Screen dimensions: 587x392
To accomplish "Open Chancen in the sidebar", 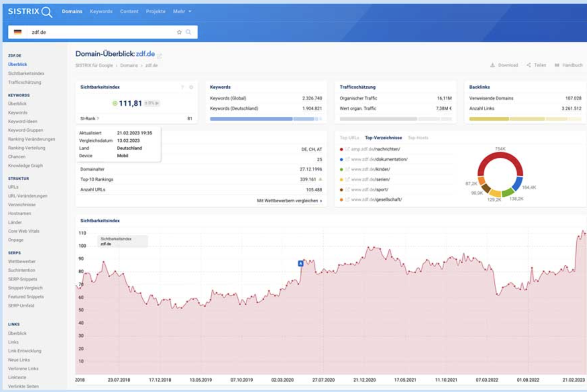I will pos(17,157).
